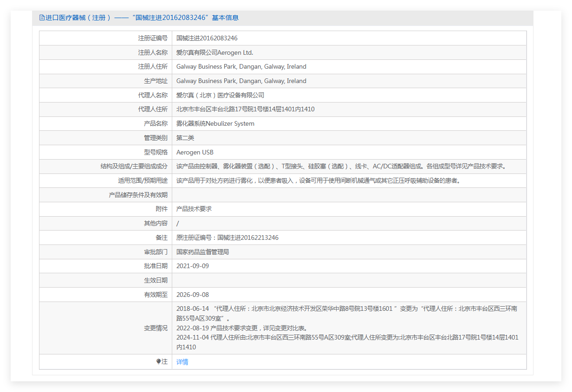This screenshot has width=572, height=392.
Task: Click the 产品储存条件及有效期 label
Action: pyautogui.click(x=138, y=195)
